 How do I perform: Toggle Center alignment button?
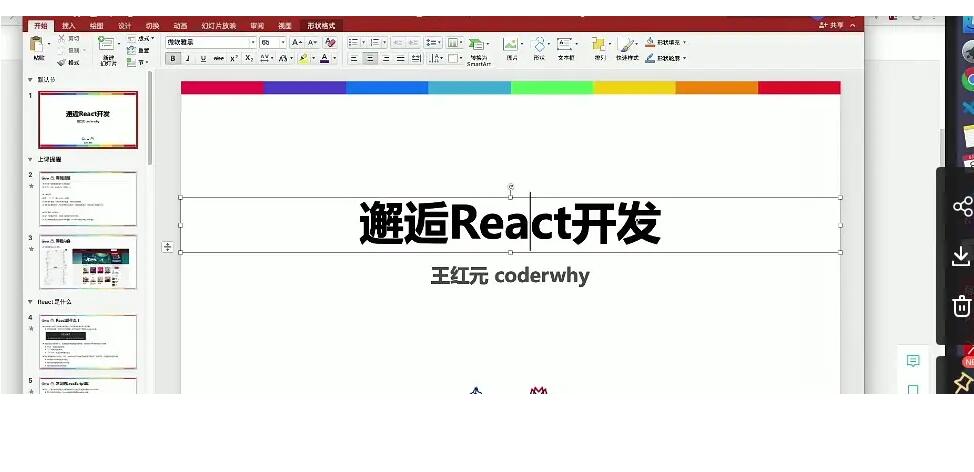click(370, 58)
